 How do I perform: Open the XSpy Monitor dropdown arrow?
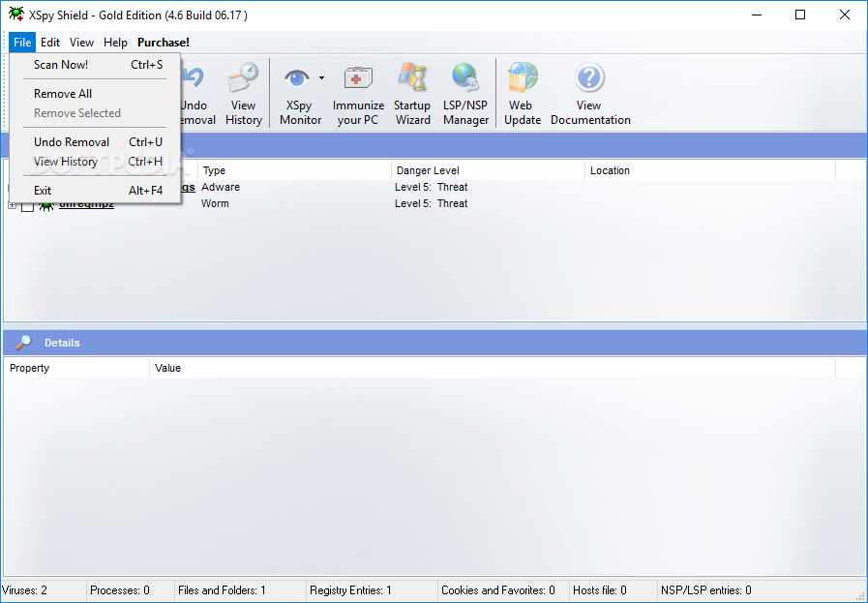(x=321, y=78)
